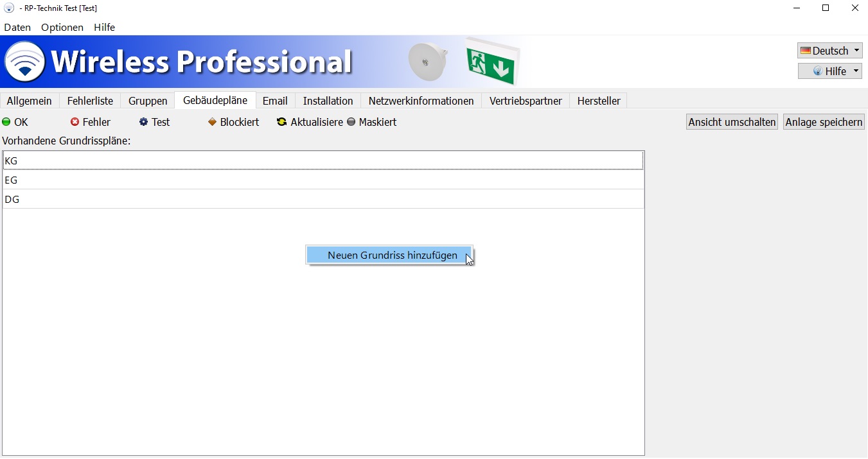Click the German flag icon
The width and height of the screenshot is (868, 459).
tap(805, 51)
